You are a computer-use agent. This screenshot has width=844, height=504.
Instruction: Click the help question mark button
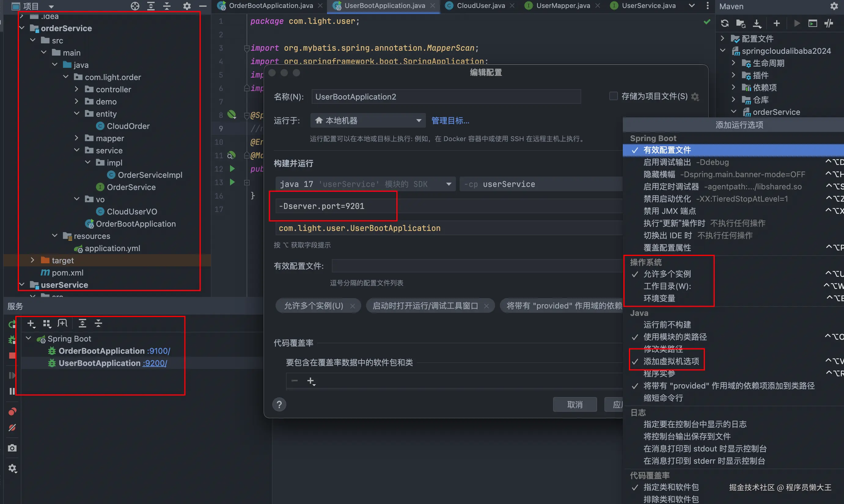(x=279, y=404)
